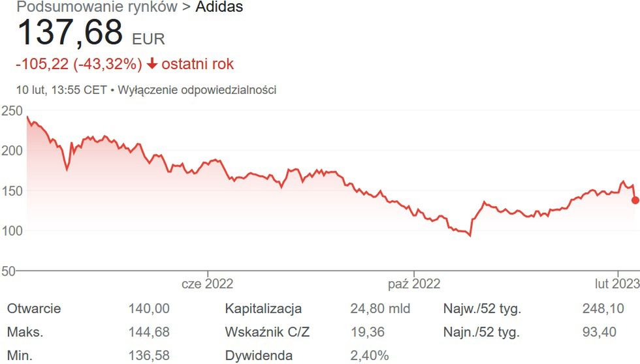The height and width of the screenshot is (364, 640).
Task: Click the red endpoint dot on chart
Action: click(635, 200)
